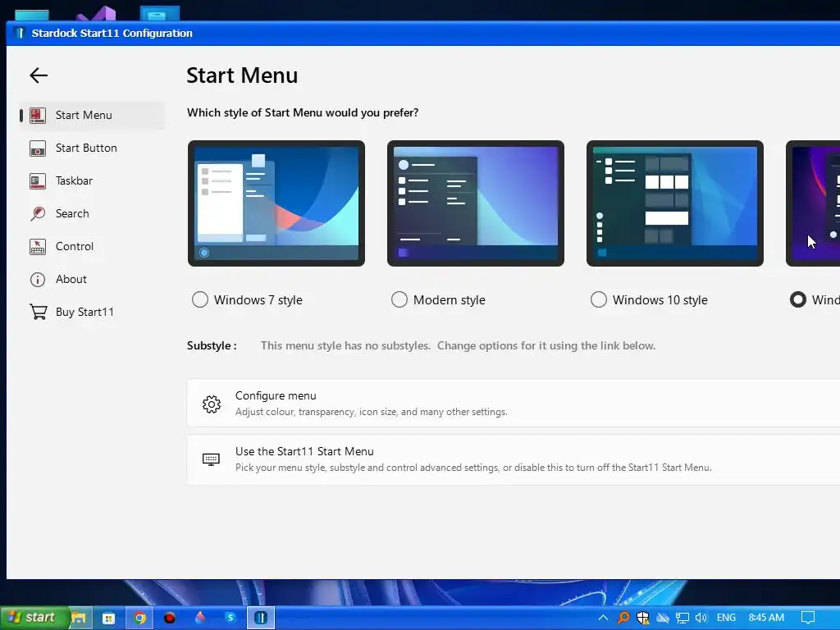Open the About sidebar section
This screenshot has width=840, height=630.
92,279
